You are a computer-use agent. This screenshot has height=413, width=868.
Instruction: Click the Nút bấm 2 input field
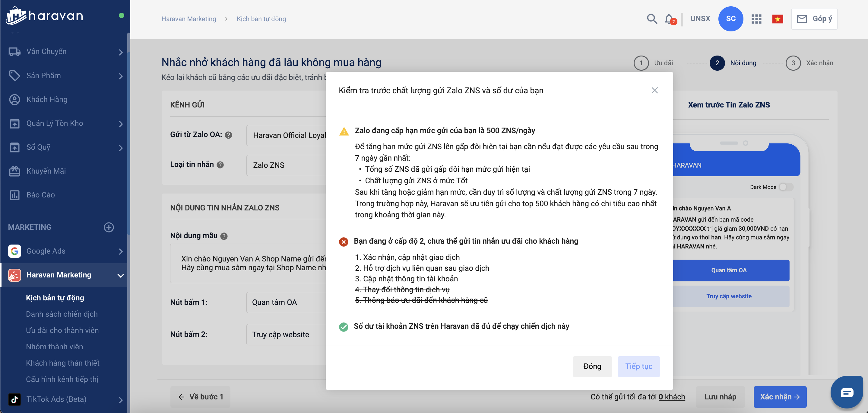coord(286,335)
